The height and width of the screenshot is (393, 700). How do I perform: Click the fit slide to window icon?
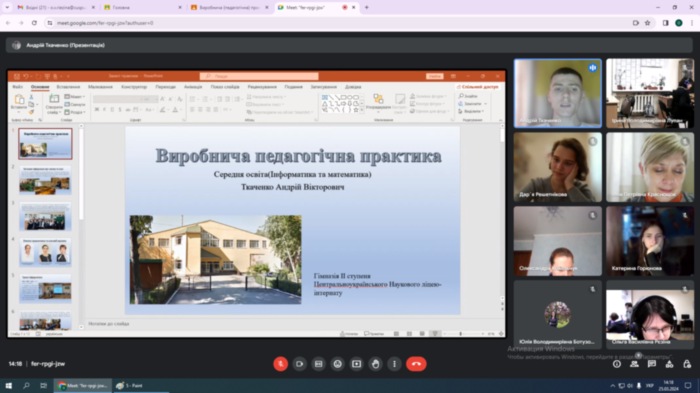pyautogui.click(x=501, y=334)
